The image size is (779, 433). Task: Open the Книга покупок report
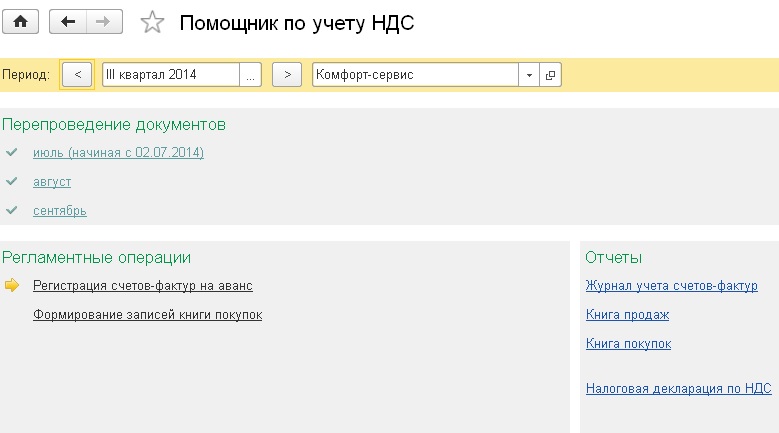tap(628, 343)
